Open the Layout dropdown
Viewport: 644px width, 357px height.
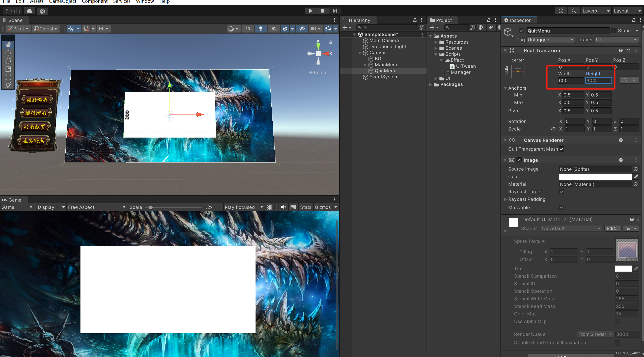point(627,11)
